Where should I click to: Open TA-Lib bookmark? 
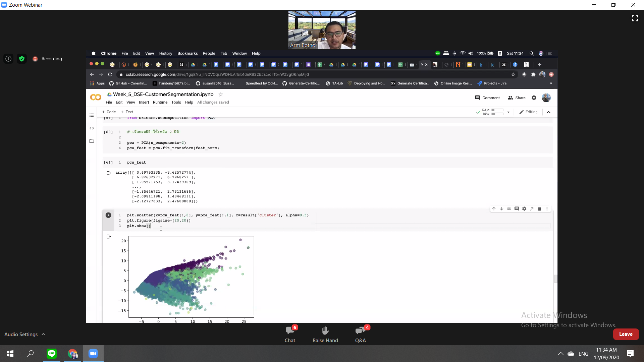pyautogui.click(x=334, y=83)
